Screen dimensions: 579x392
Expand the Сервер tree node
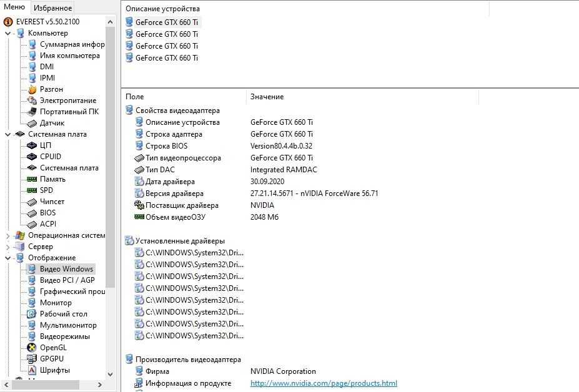(x=7, y=247)
